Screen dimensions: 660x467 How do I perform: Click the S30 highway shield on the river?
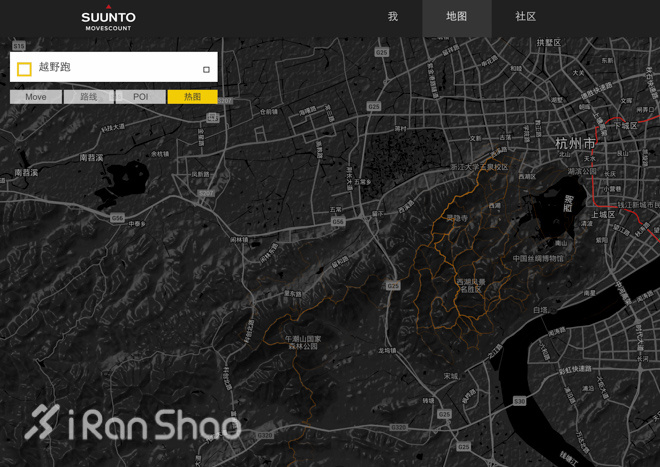coord(519,401)
